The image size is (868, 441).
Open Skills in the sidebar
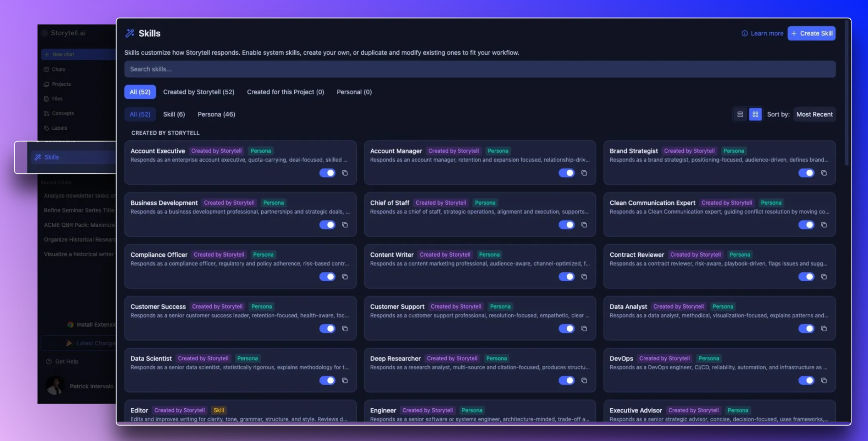click(52, 157)
